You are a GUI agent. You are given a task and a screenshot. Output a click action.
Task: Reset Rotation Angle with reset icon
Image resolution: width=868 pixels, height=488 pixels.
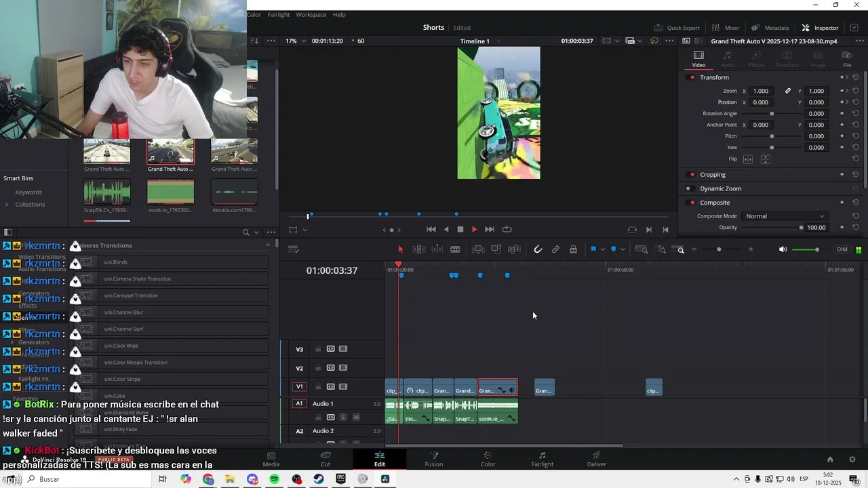(856, 113)
